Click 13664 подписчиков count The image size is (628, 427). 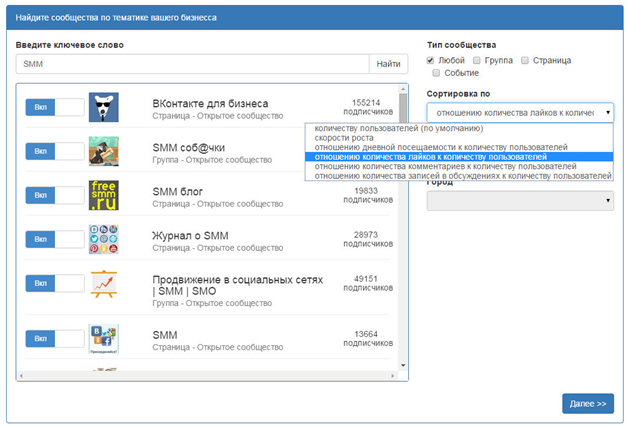coord(368,338)
